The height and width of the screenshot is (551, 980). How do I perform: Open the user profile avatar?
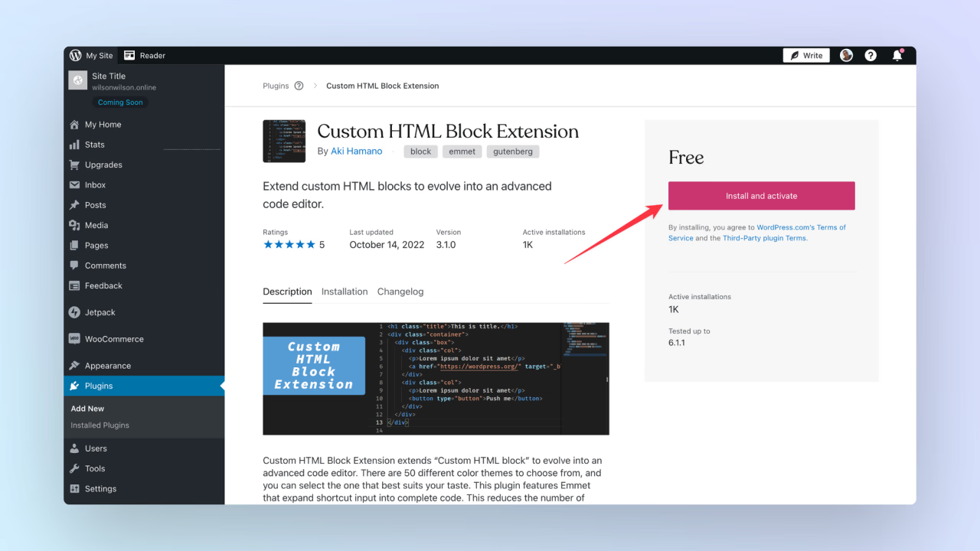click(x=846, y=55)
